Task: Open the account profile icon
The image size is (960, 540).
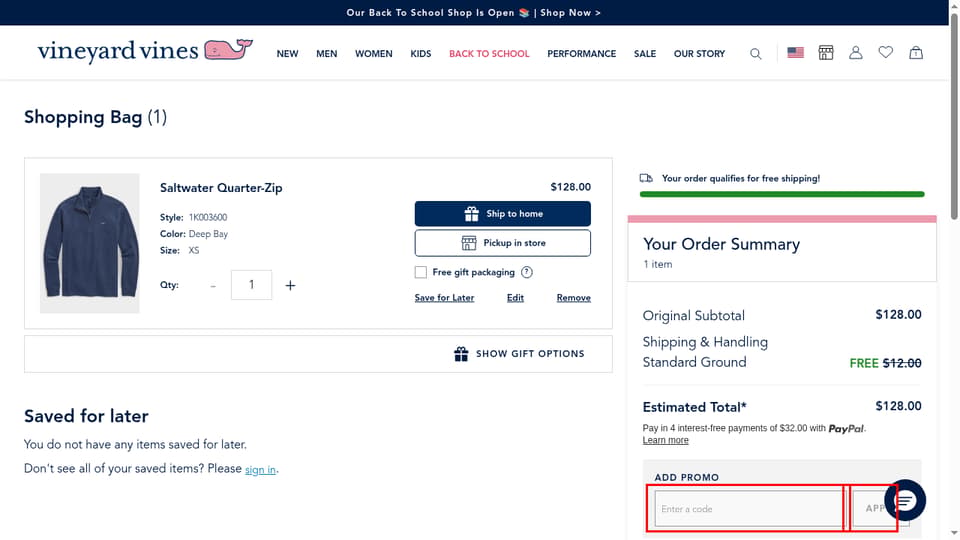Action: click(855, 53)
